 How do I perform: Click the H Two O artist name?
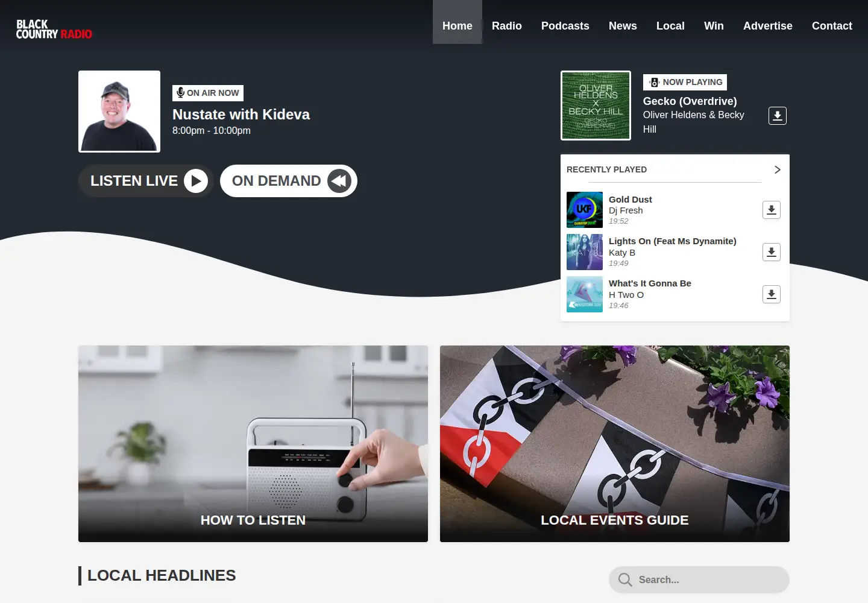[626, 295]
